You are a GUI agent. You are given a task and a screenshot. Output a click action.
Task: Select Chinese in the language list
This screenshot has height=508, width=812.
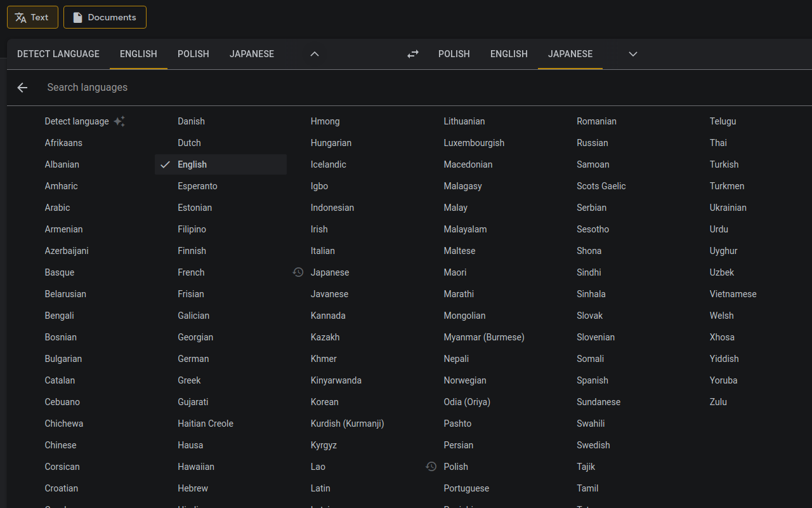[x=60, y=445]
